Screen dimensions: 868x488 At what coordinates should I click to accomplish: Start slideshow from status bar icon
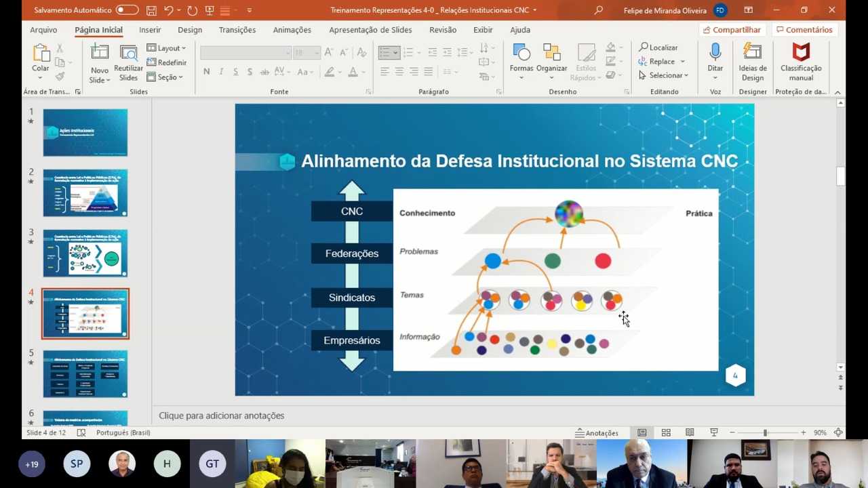713,432
